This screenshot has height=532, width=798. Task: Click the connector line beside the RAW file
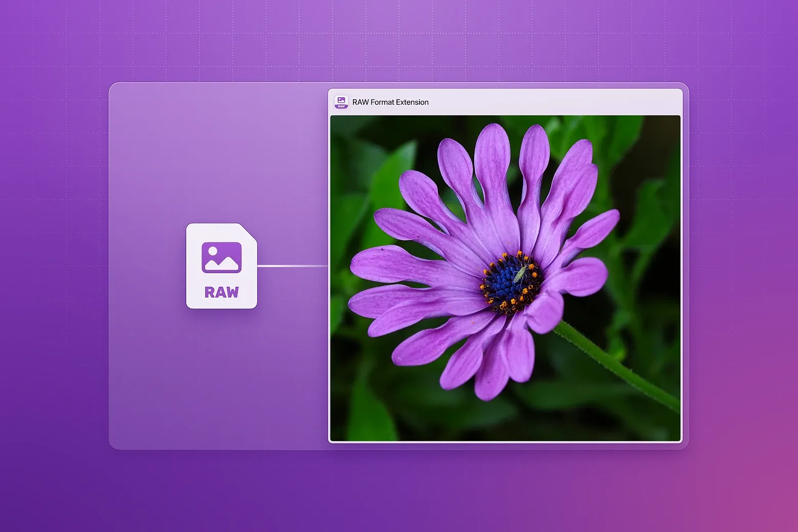tap(292, 266)
